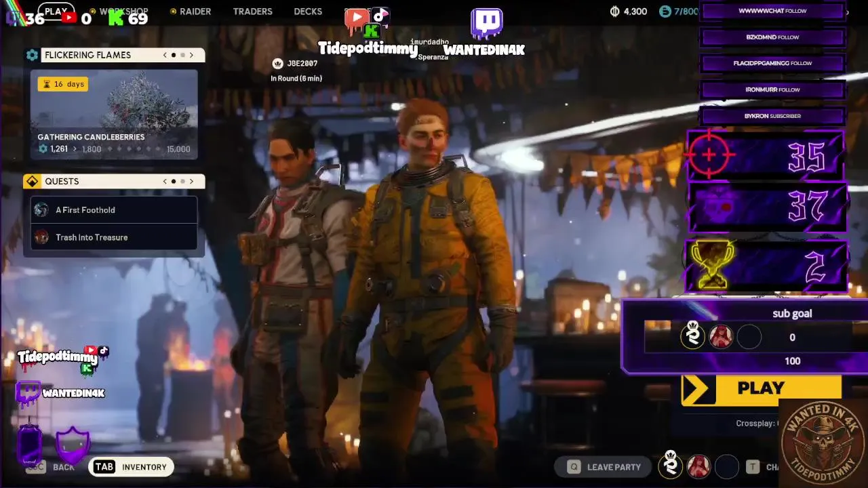Click the Trash Into Treasure quest icon
The height and width of the screenshot is (488, 868).
coord(41,237)
